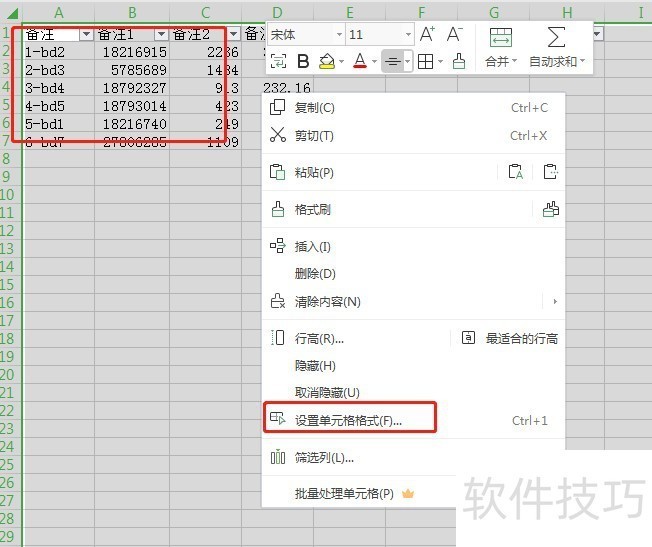Open the filter dropdown on 备注 column

click(85, 34)
